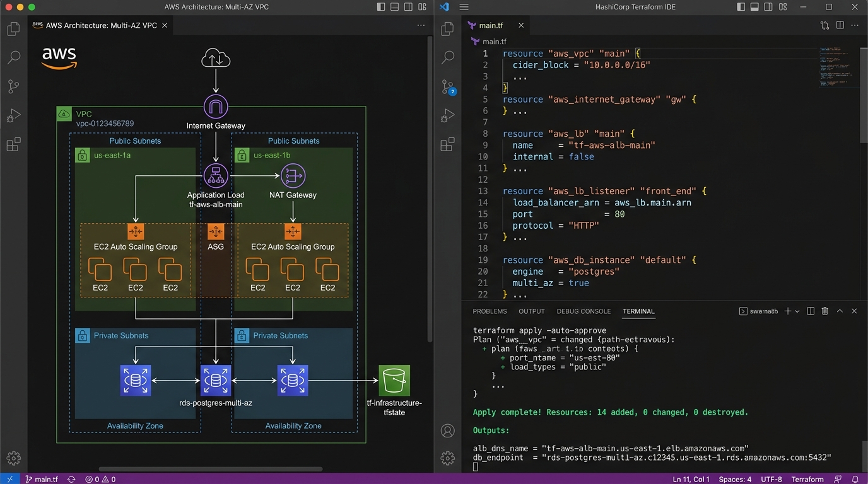Open Customize Layout in Terraform IDE window
This screenshot has height=484, width=868.
coord(783,7)
